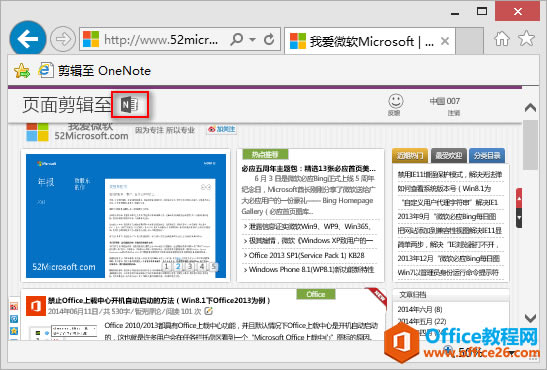Screen dimensions: 547x370
Task: Click the browser Forward arrow button
Action: pyautogui.click(x=63, y=39)
